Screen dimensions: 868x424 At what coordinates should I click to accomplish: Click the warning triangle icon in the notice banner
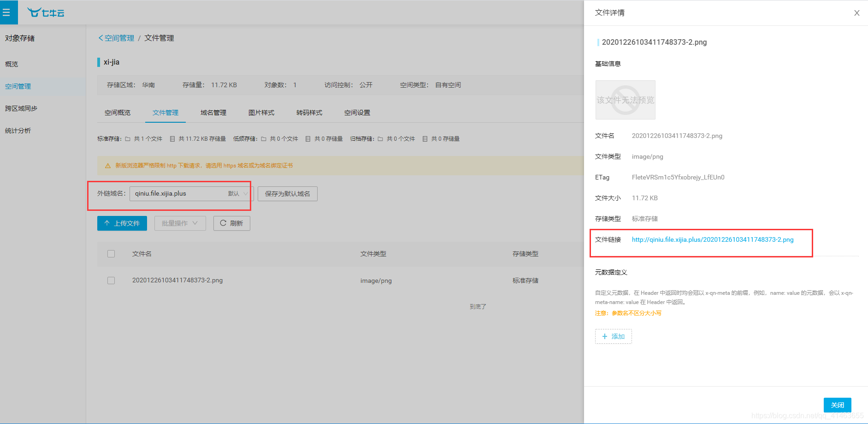click(108, 166)
